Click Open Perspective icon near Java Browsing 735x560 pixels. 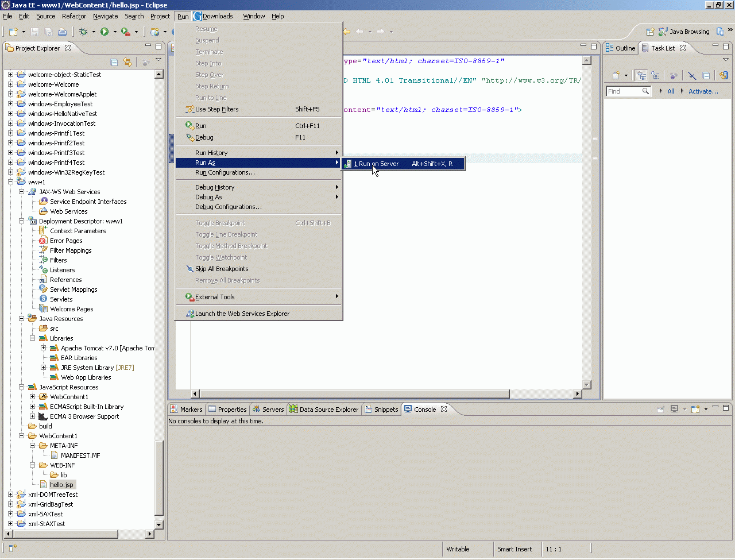click(x=650, y=32)
